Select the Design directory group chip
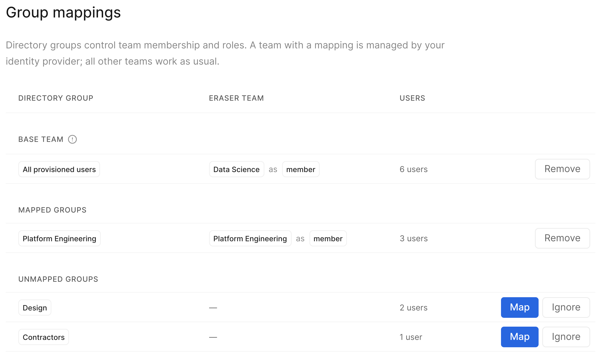The image size is (611, 364). 35,308
